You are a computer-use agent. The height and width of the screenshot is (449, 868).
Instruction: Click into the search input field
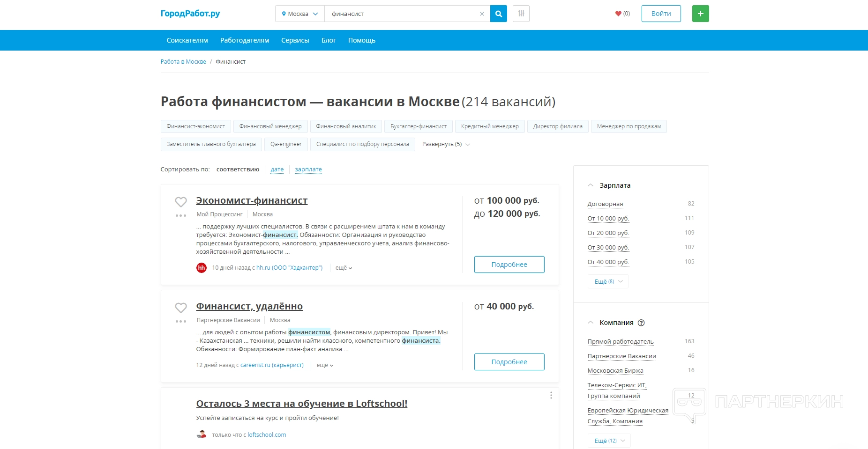(401, 14)
